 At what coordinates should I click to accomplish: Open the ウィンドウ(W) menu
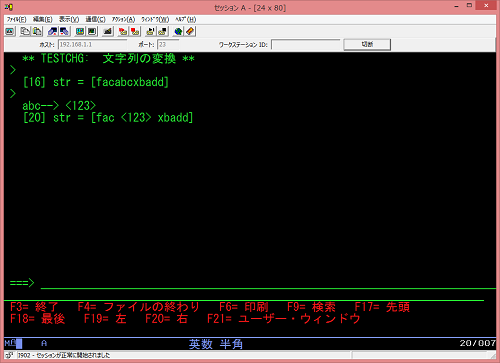point(155,19)
